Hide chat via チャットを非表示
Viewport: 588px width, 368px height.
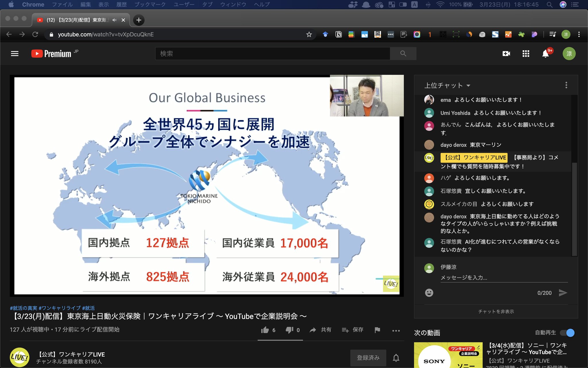pos(496,311)
